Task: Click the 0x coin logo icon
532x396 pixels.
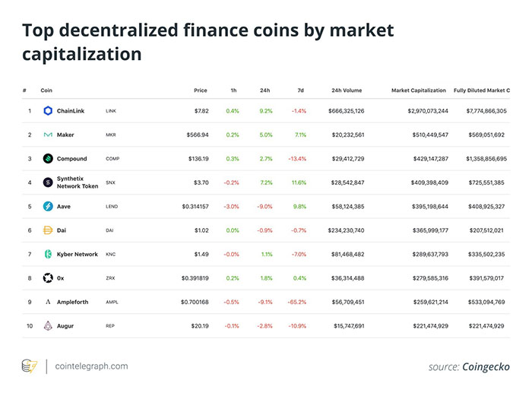Action: (47, 278)
